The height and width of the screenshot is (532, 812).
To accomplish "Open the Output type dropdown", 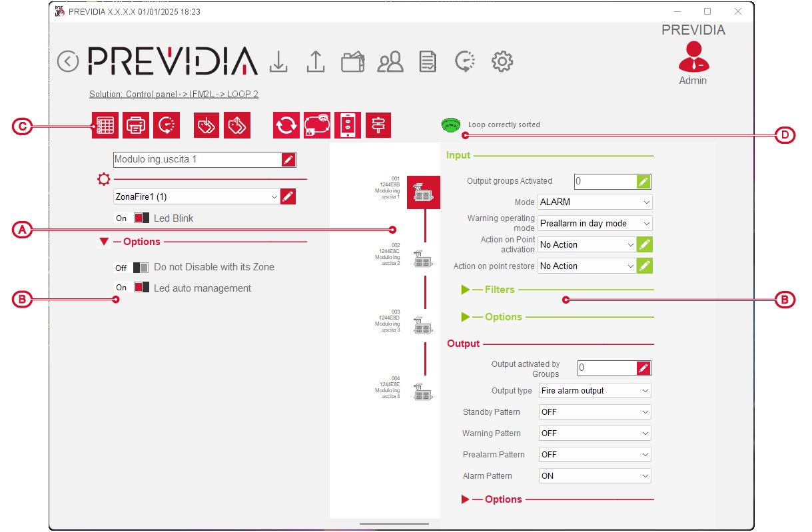I will tap(595, 391).
